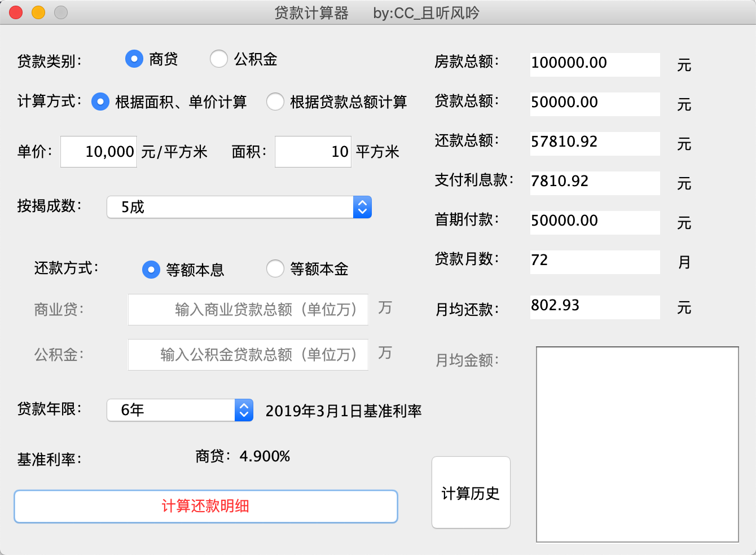Click the 单价 input field with 10,000

pyautogui.click(x=99, y=152)
